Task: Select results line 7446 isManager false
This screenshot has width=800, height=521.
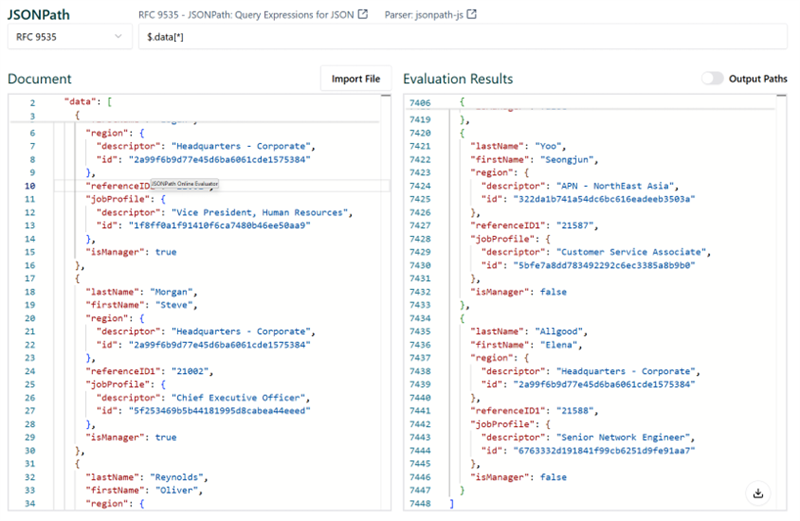Action: 518,477
